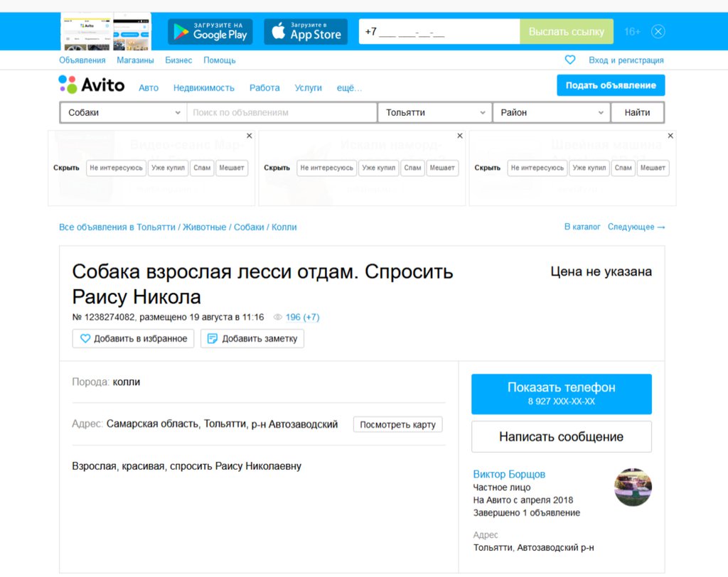Viewport: 728px width, 577px height.
Task: Click the app screenshots thumbnail in banner
Action: (x=106, y=31)
